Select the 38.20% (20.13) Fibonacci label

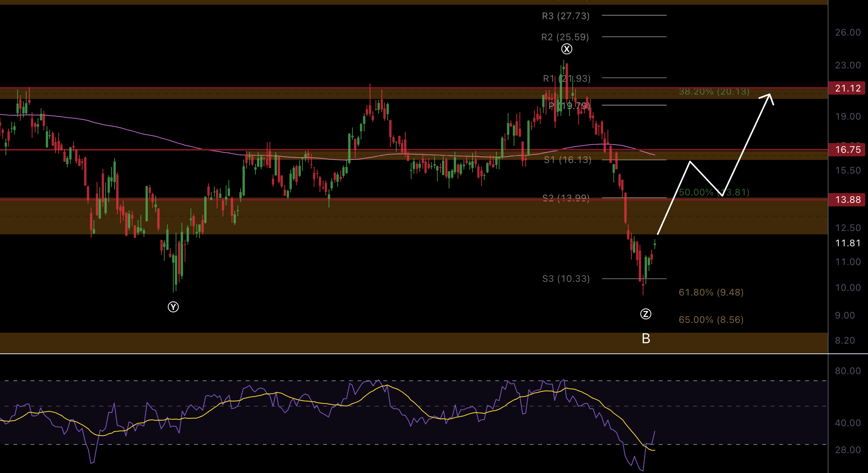pyautogui.click(x=714, y=91)
